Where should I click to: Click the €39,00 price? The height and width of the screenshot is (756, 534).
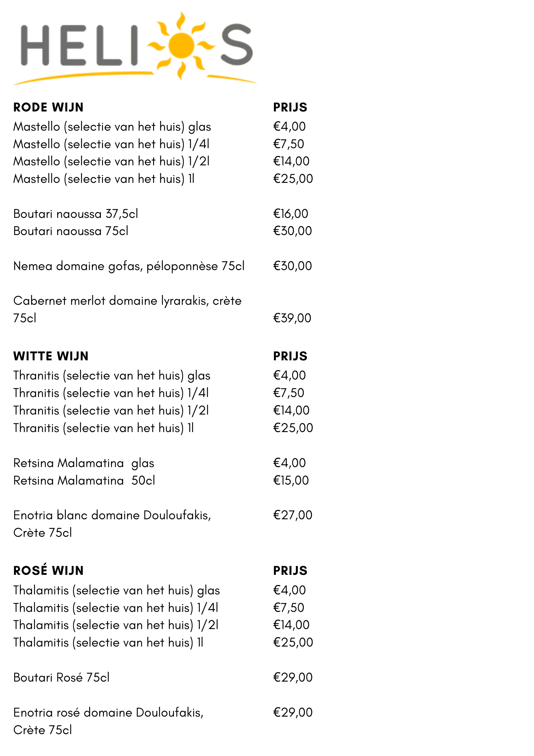click(292, 318)
